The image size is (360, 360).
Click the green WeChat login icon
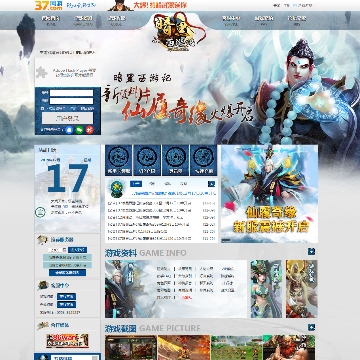[x=79, y=130]
